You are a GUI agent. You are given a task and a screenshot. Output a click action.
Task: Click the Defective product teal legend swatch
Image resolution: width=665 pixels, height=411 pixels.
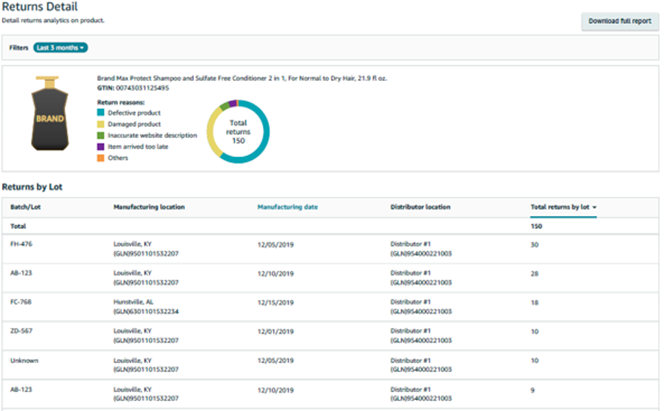100,113
